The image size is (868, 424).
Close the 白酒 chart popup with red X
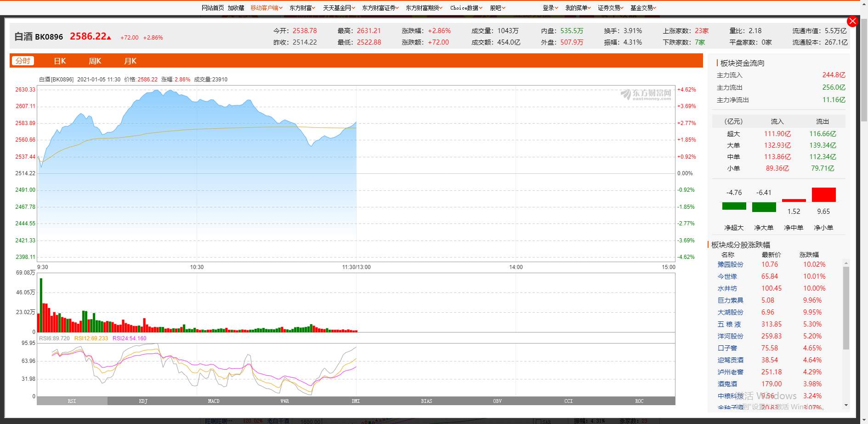(852, 21)
